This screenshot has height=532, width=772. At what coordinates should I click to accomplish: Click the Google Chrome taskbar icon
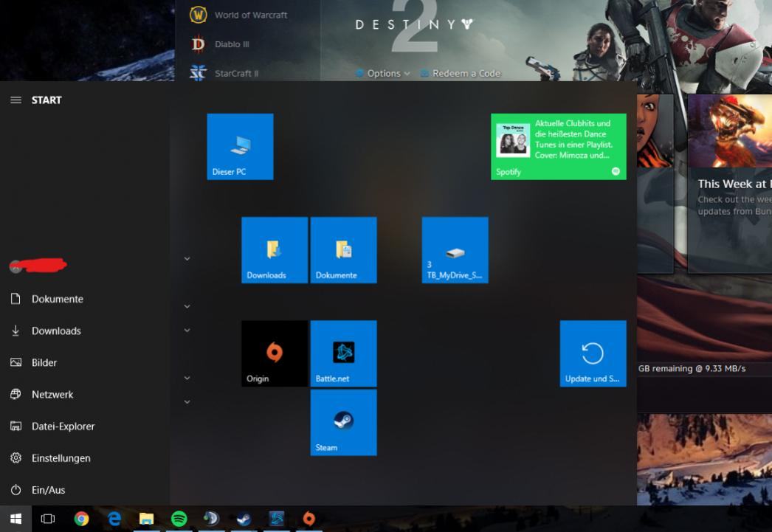point(81,519)
